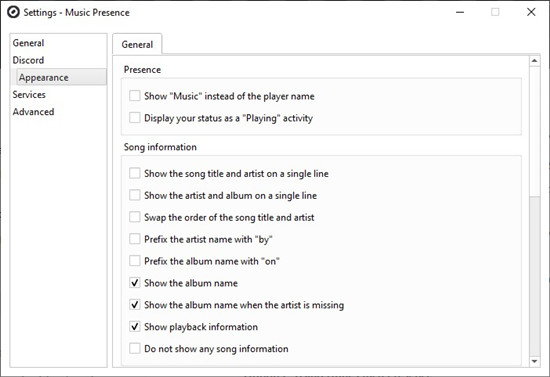550x377 pixels.
Task: Check Do not show any song information
Action: (135, 348)
